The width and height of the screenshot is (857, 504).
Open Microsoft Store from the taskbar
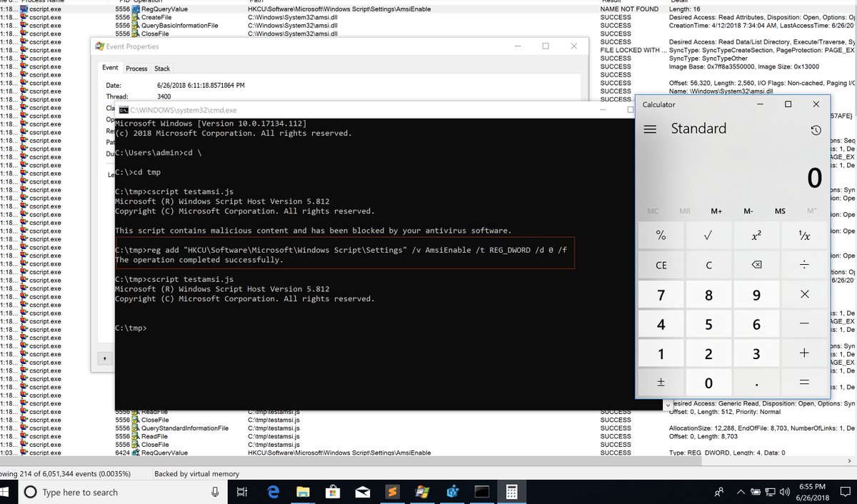click(333, 492)
